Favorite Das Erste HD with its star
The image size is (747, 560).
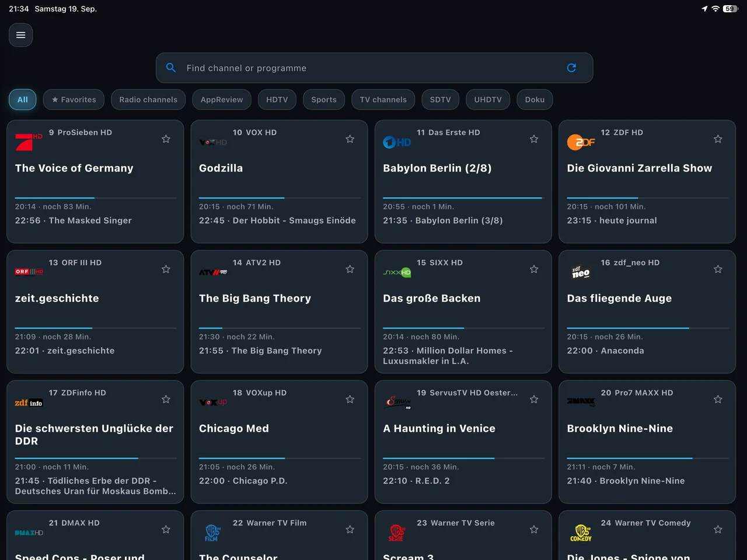point(534,139)
